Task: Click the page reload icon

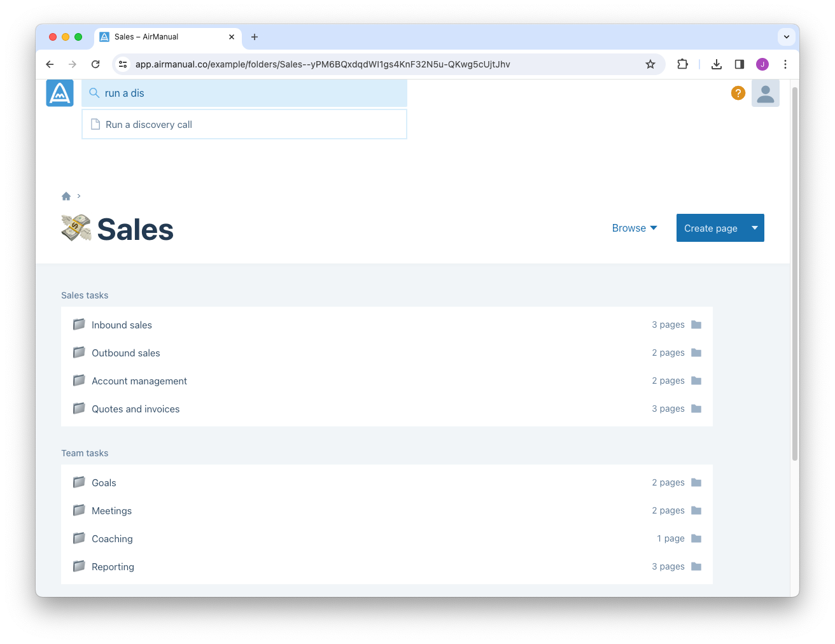Action: [x=95, y=64]
